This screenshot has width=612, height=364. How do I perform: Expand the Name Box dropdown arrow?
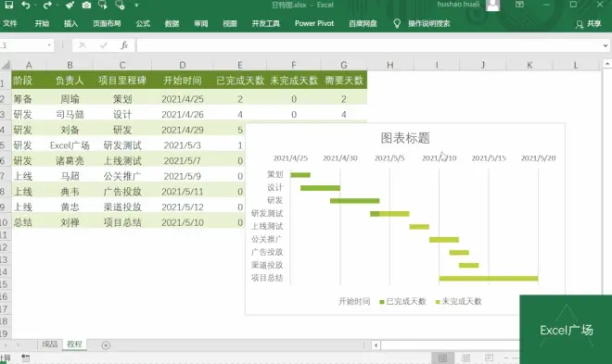click(49, 45)
